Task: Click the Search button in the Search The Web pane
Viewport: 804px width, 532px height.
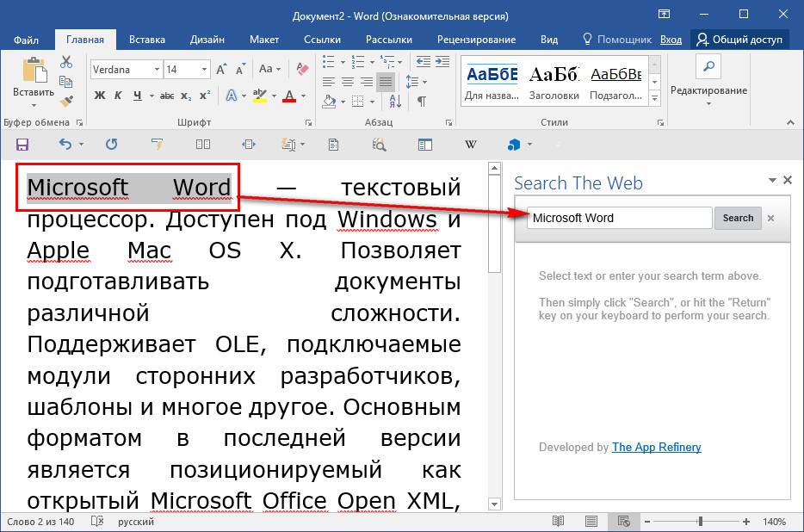Action: click(x=738, y=218)
